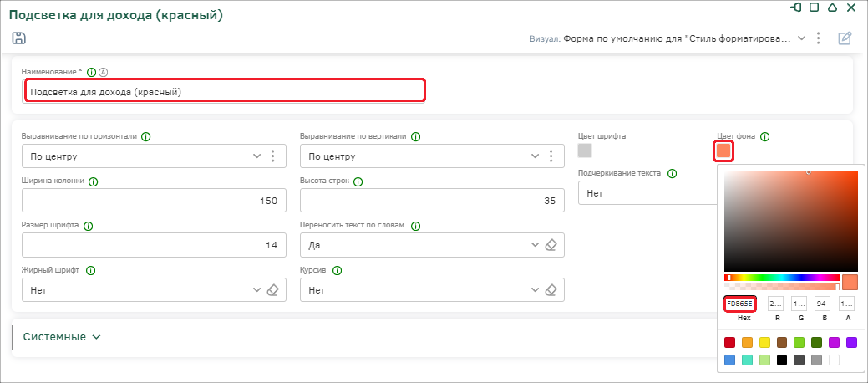Show info for Цвет фона

[765, 137]
